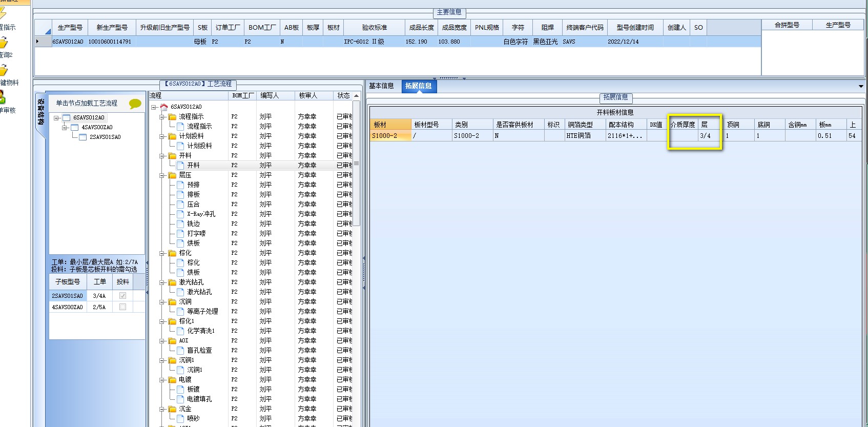Click the 铣边 step document icon
The image size is (868, 427).
180,224
